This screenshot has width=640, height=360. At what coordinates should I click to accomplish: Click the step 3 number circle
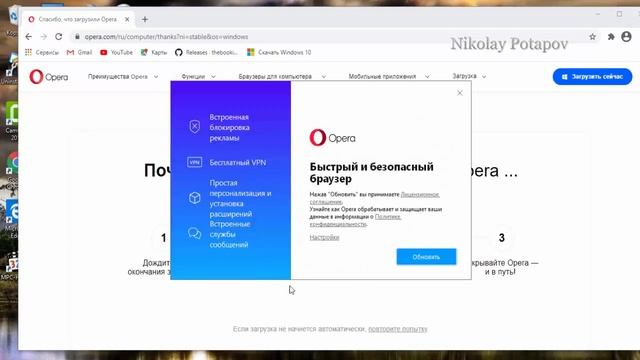[502, 238]
